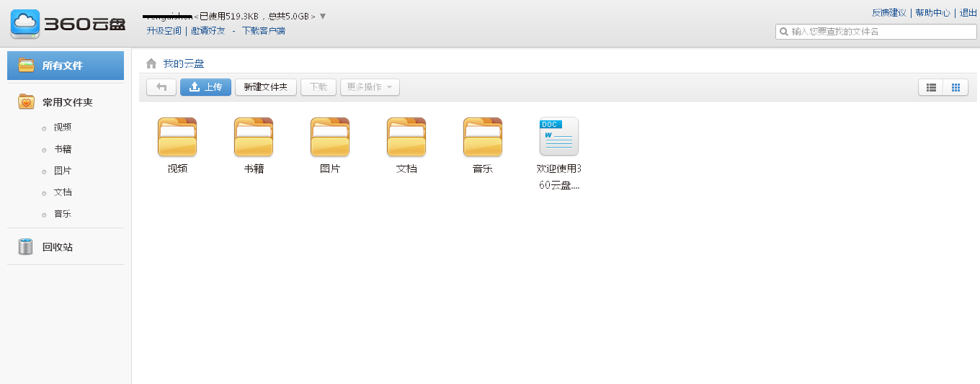Click the 欢迎使用360云盘 file name label

pos(559,177)
